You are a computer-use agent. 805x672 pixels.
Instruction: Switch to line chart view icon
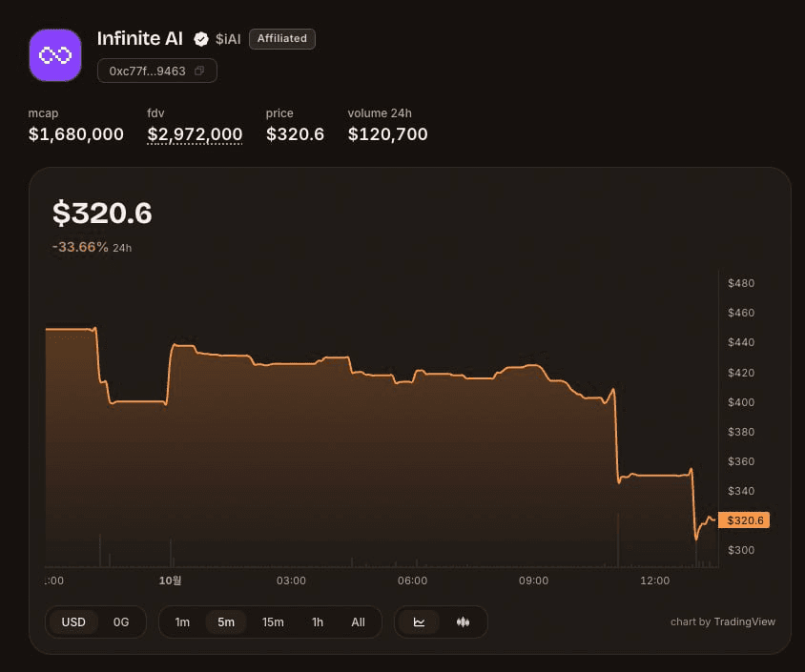pyautogui.click(x=419, y=622)
